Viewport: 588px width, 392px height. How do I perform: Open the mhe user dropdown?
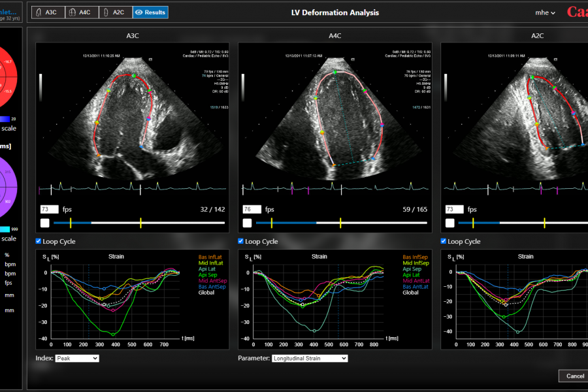(545, 13)
